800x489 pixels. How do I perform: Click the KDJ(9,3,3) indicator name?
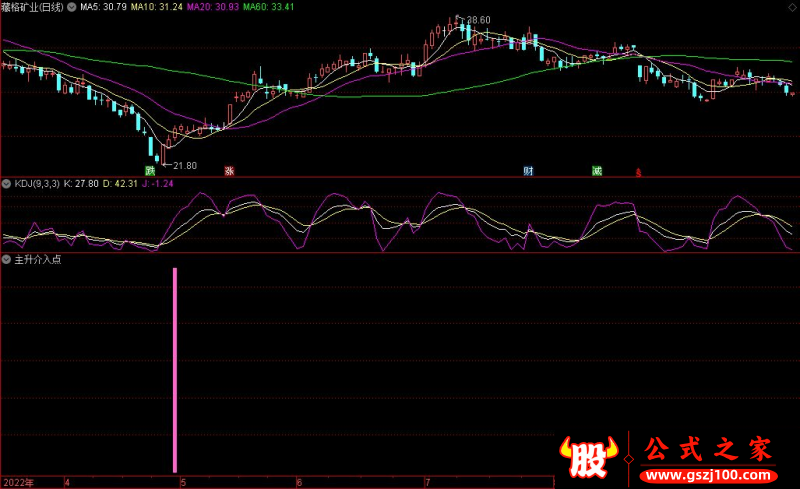(x=36, y=184)
